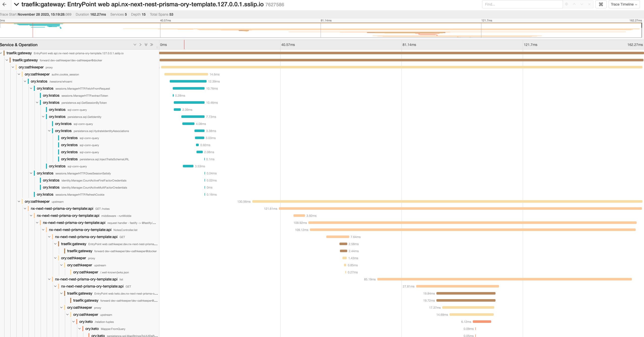644x337 pixels.
Task: Click the minimap at 81.14ms marker
Action: coord(321,30)
